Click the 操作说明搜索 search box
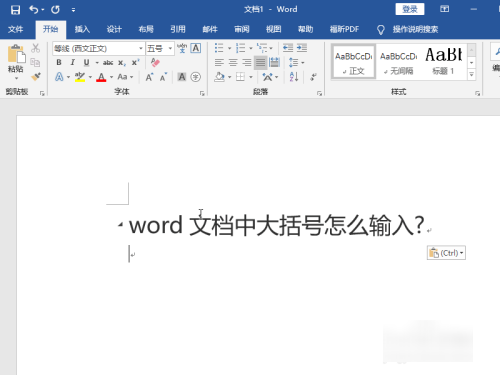500x375 pixels. pyautogui.click(x=415, y=29)
